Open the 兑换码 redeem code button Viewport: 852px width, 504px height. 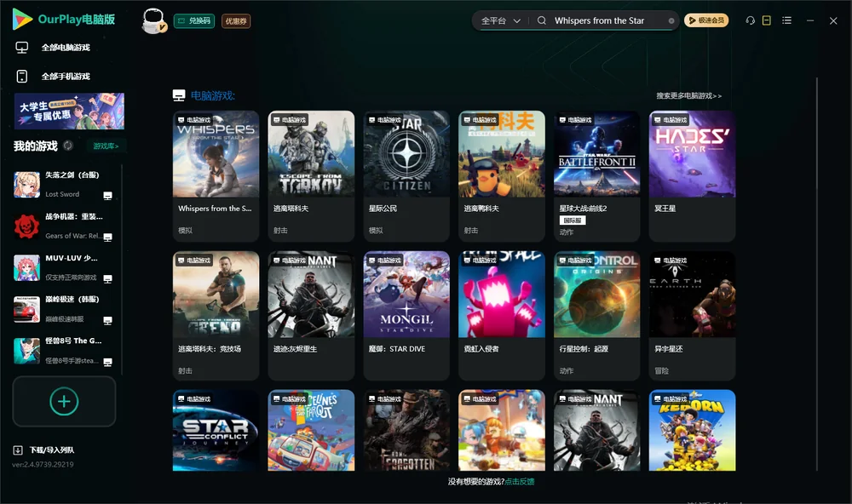194,21
